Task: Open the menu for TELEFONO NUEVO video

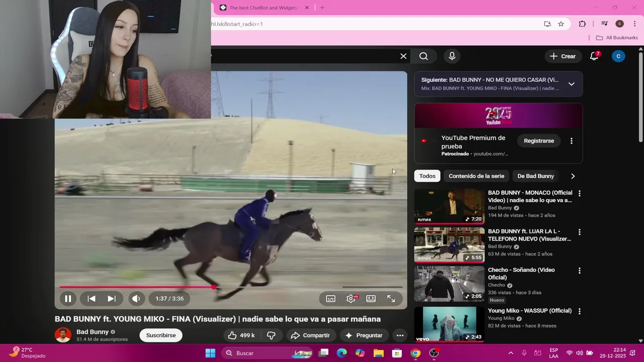Action: click(x=580, y=232)
